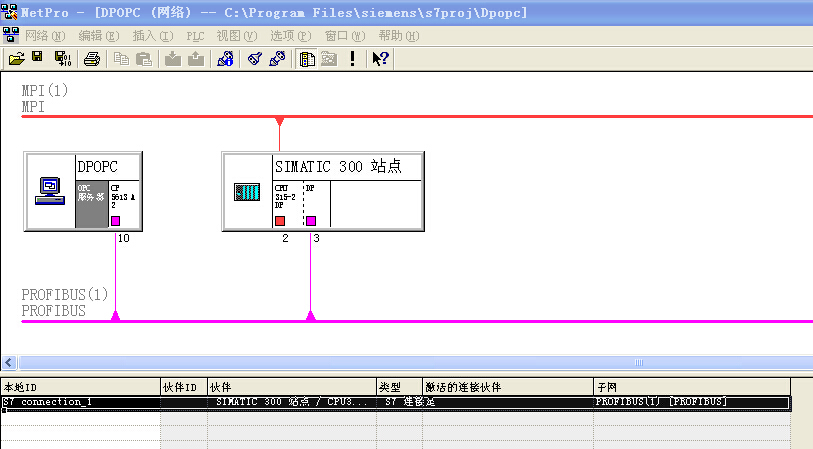Click the PROFIBUS(1) network label
The height and width of the screenshot is (449, 813).
(x=65, y=294)
